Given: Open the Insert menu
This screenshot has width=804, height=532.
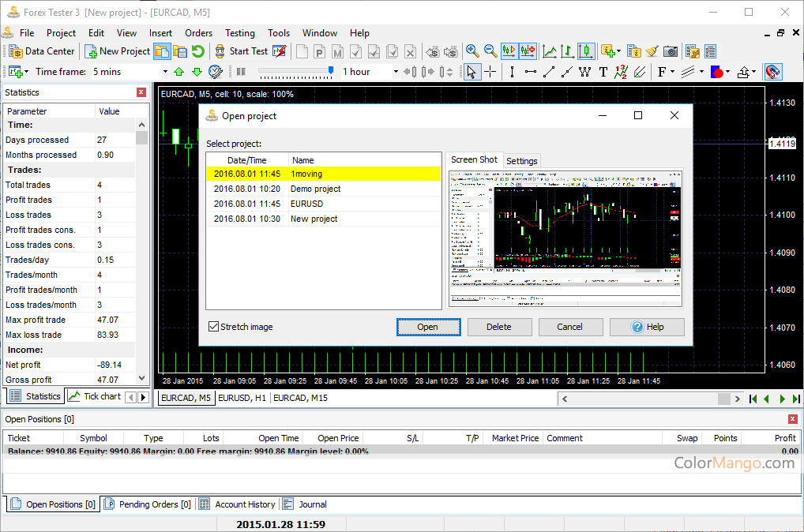Looking at the screenshot, I should coord(160,33).
